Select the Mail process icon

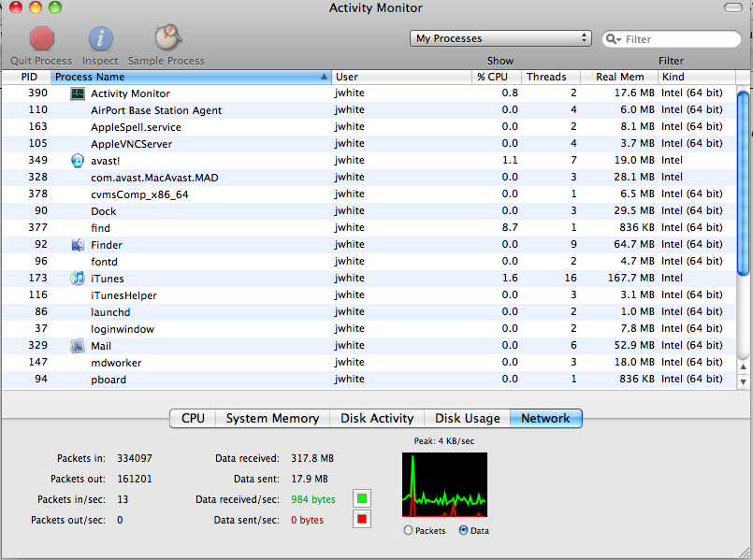click(78, 346)
